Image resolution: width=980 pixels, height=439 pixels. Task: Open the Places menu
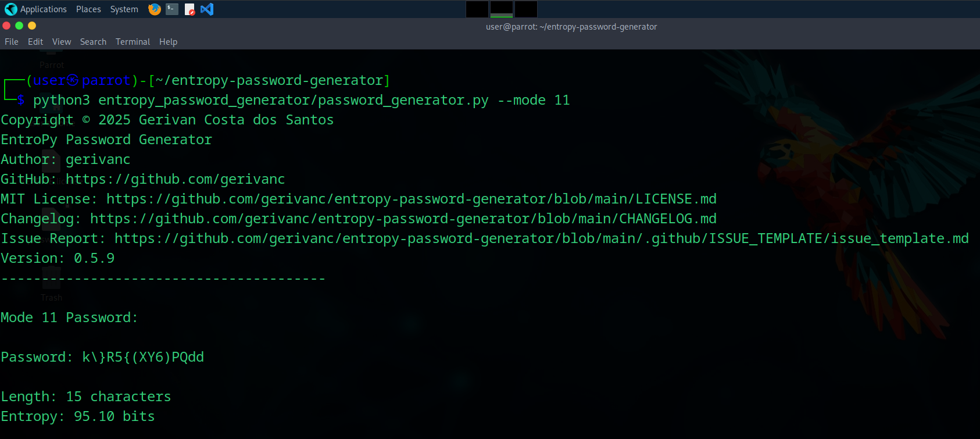88,9
